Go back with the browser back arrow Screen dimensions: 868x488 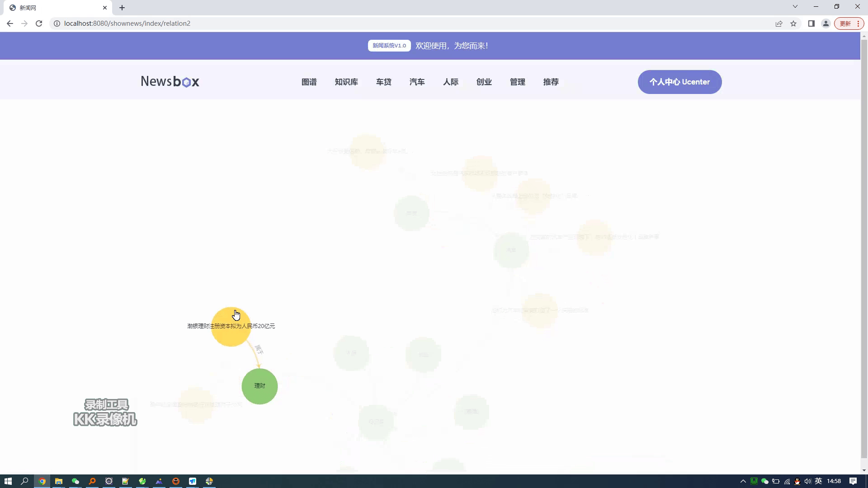pyautogui.click(x=10, y=23)
